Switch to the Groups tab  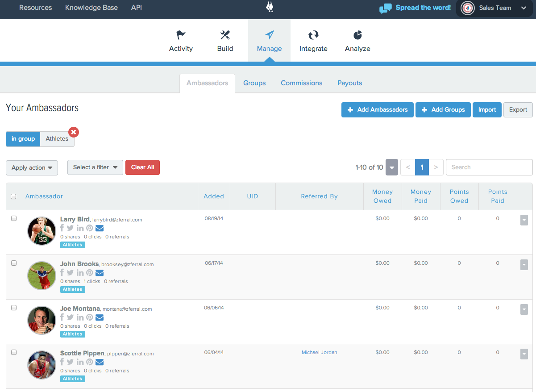click(254, 83)
